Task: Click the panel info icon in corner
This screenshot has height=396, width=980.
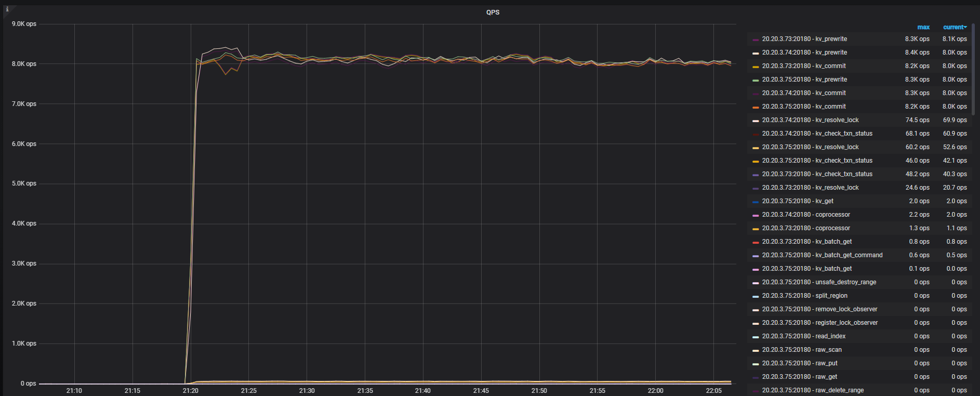Action: point(7,9)
